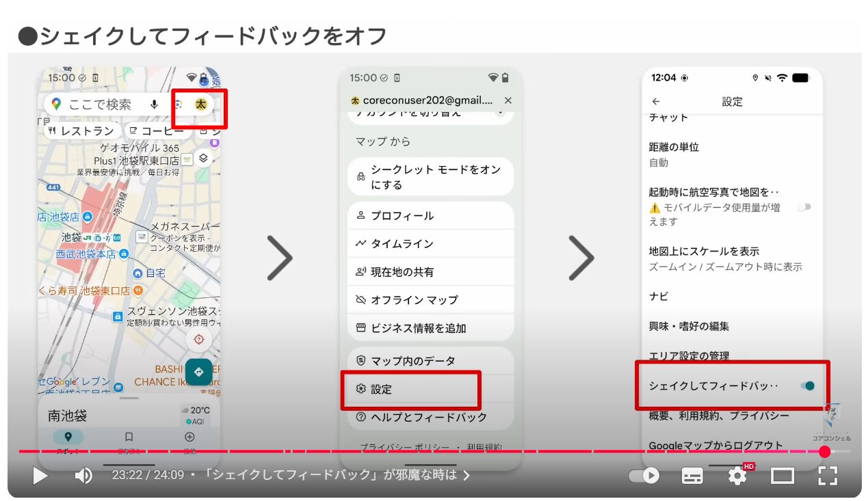This screenshot has height=501, width=868.
Task: Tap the microphone icon in search bar
Action: pos(155,105)
